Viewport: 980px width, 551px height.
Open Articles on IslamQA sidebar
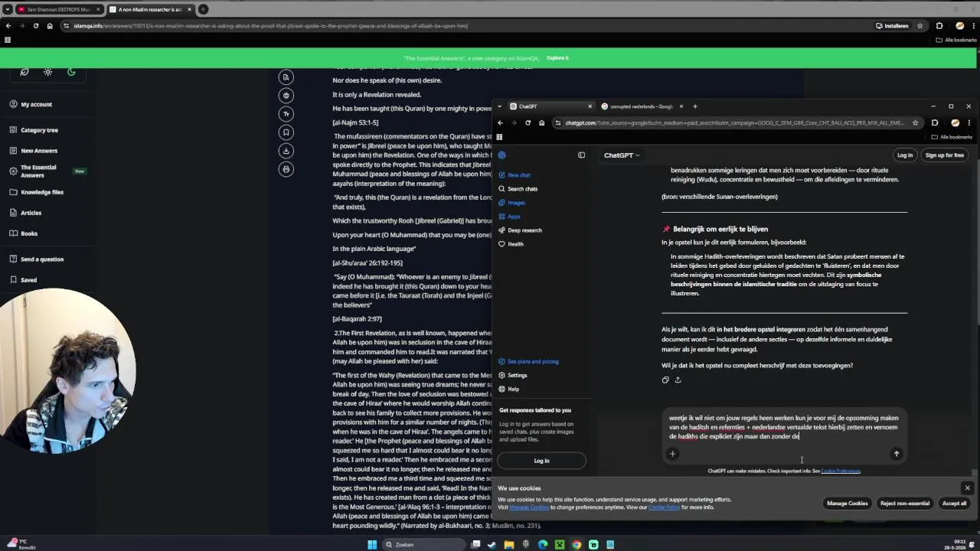point(25,213)
